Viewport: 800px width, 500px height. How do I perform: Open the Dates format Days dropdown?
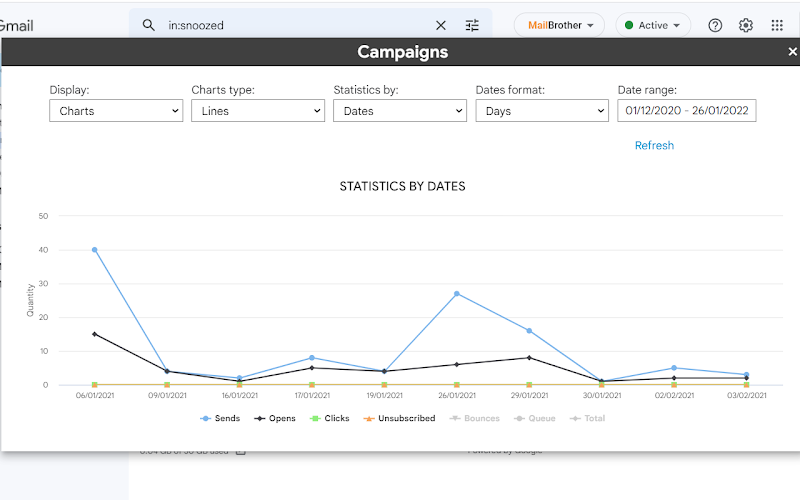point(542,111)
